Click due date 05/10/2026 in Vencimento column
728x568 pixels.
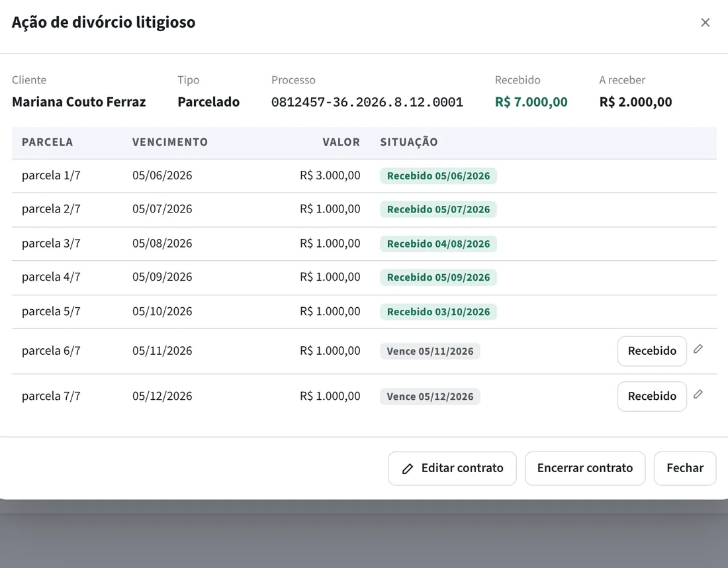coord(162,311)
